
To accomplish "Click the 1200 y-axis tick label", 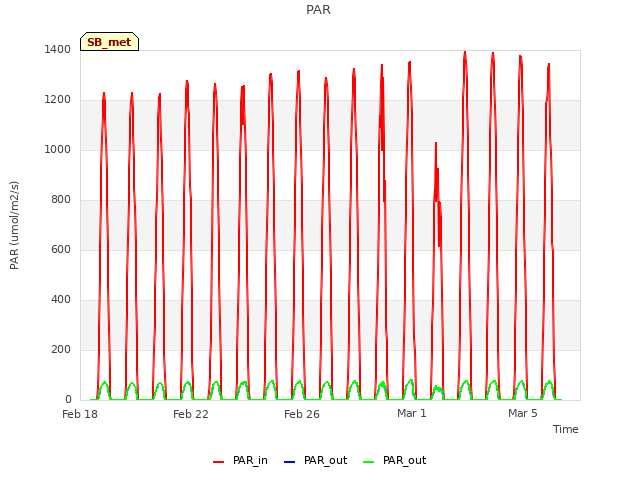I will [58, 100].
